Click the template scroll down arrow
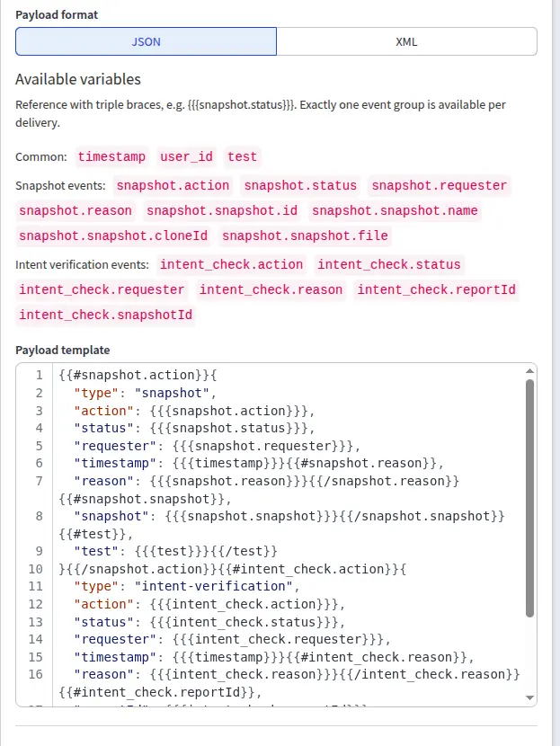 [530, 697]
